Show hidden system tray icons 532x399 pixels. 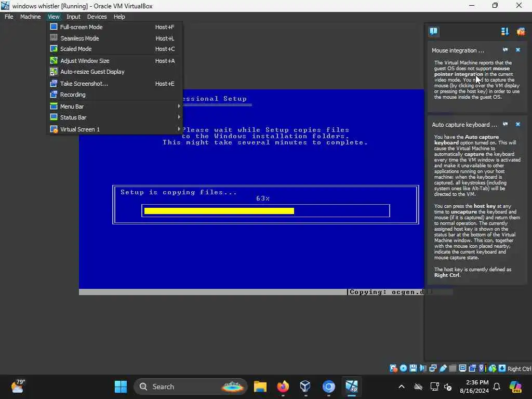tap(402, 387)
